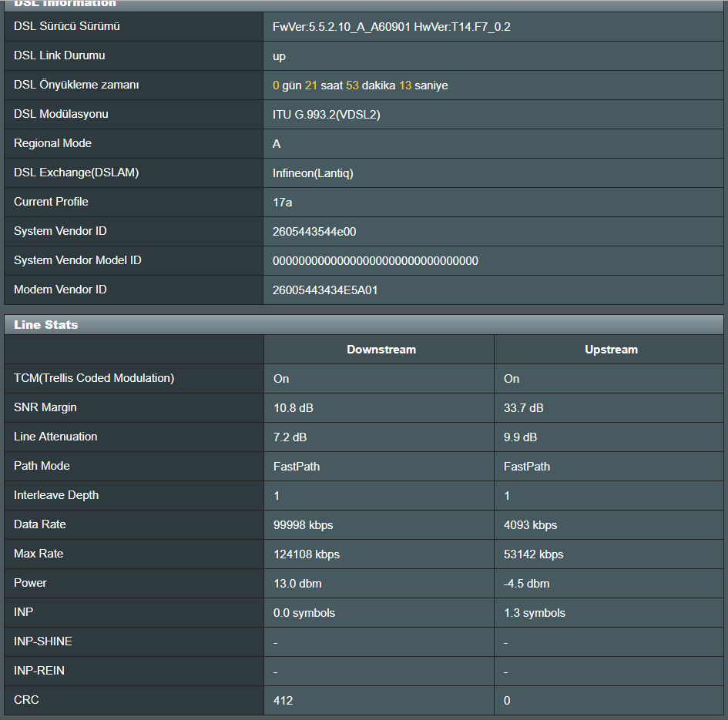This screenshot has height=720, width=728.
Task: Click the System Vendor Model ID zeros value
Action: (x=375, y=261)
